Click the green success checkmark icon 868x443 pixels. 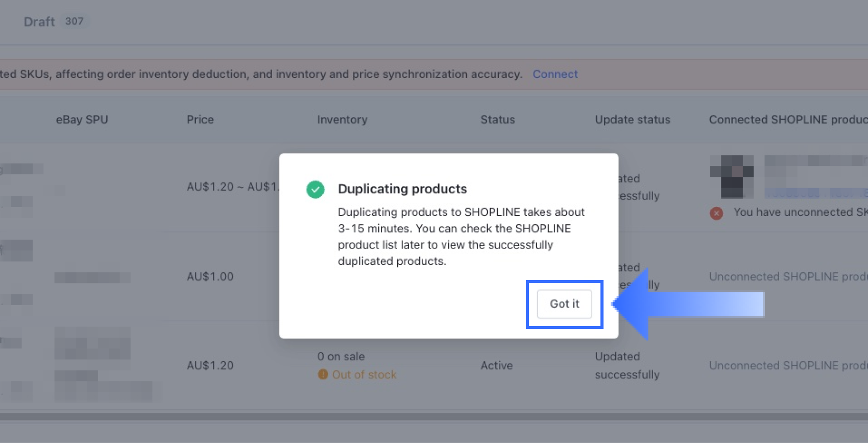click(x=315, y=190)
